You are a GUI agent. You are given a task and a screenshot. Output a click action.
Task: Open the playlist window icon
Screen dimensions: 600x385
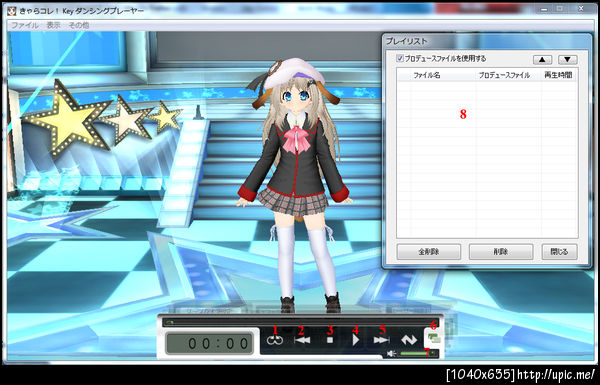[x=434, y=338]
